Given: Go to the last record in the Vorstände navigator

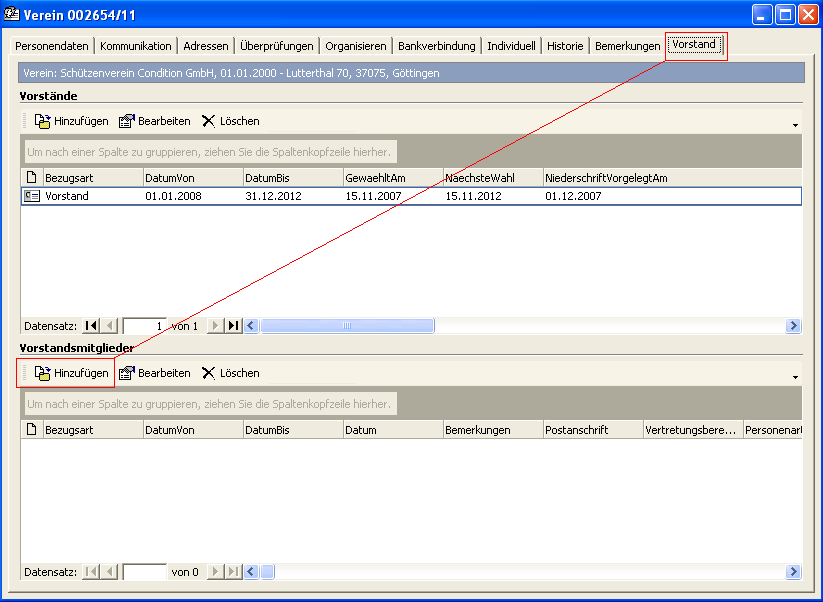Looking at the screenshot, I should [x=232, y=326].
